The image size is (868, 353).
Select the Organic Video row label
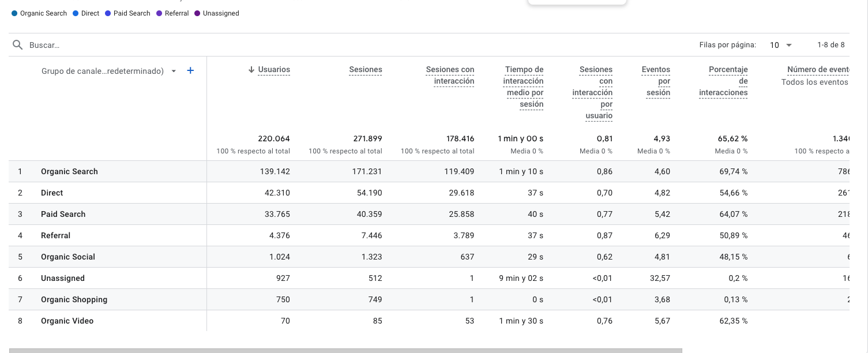pos(67,321)
